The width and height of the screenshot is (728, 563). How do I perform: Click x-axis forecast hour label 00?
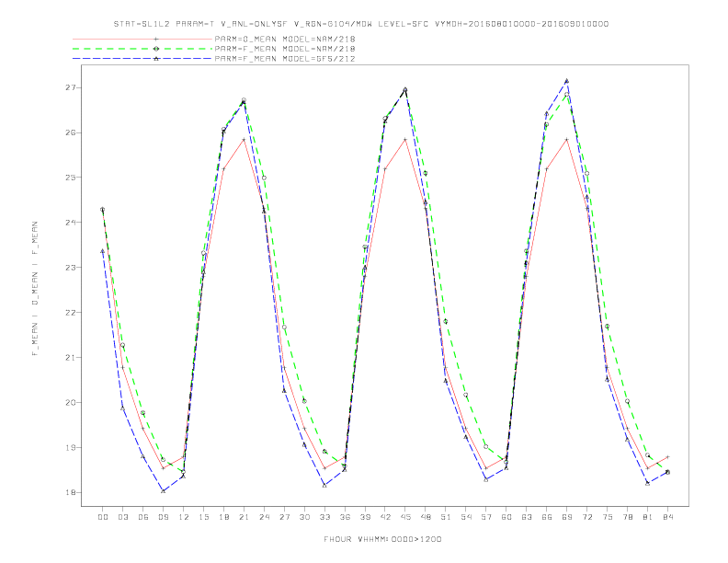click(x=103, y=517)
